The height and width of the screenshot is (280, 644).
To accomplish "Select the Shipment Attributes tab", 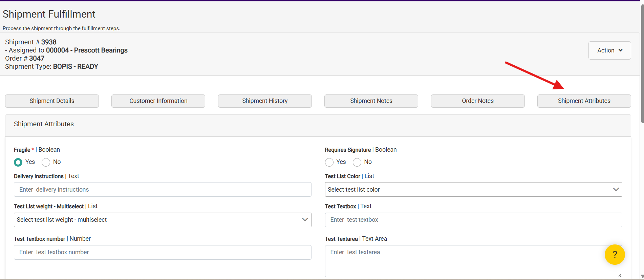I will point(584,101).
